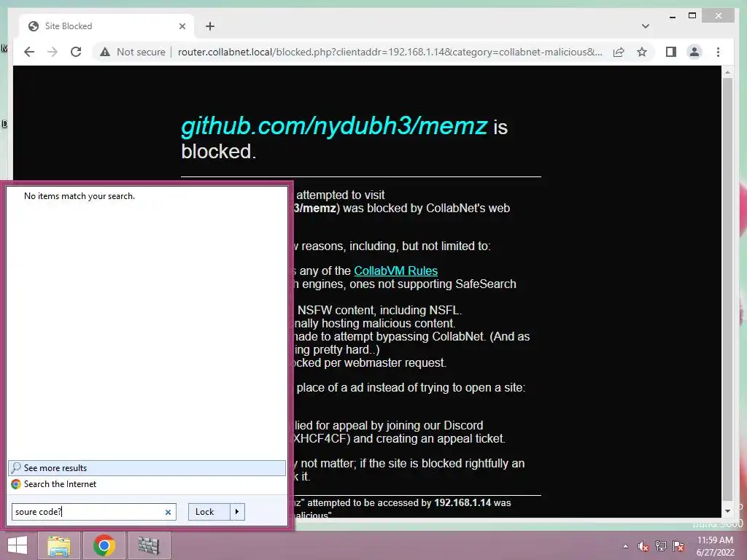Expand the tab search chevron
747x560 pixels.
(x=645, y=26)
